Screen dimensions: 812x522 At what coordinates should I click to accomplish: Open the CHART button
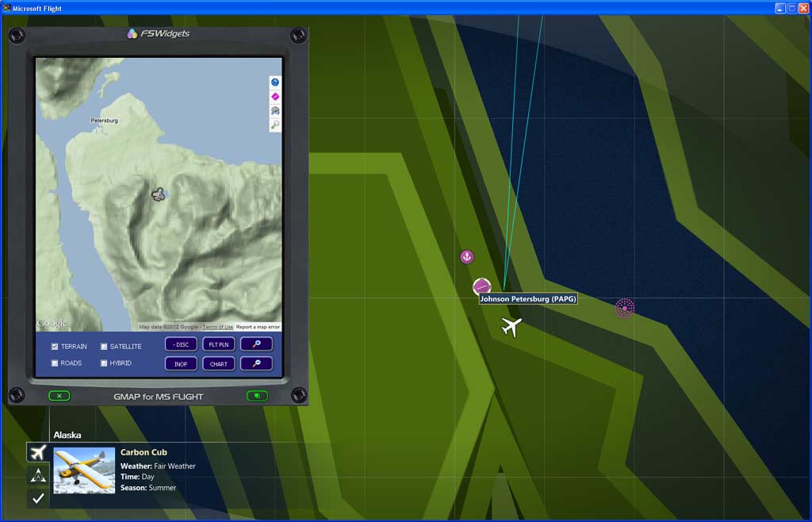(219, 364)
